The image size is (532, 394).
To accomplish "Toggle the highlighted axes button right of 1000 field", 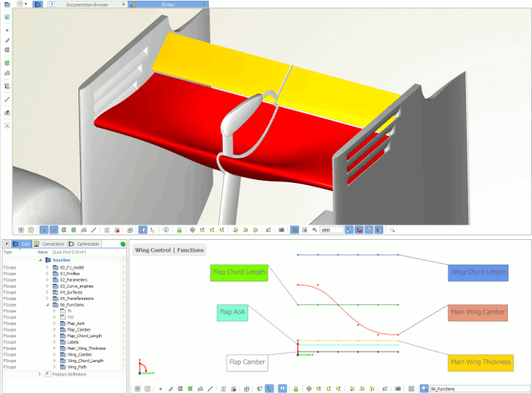I will coord(349,230).
